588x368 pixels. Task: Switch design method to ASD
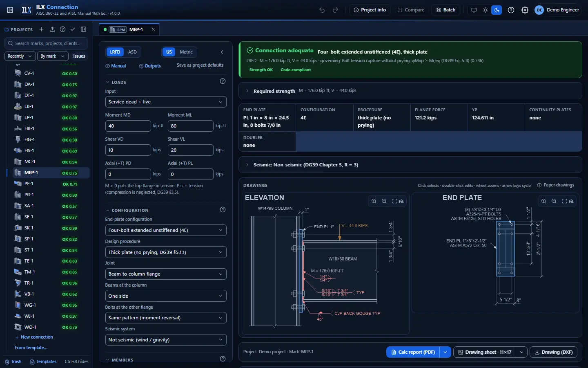click(132, 52)
